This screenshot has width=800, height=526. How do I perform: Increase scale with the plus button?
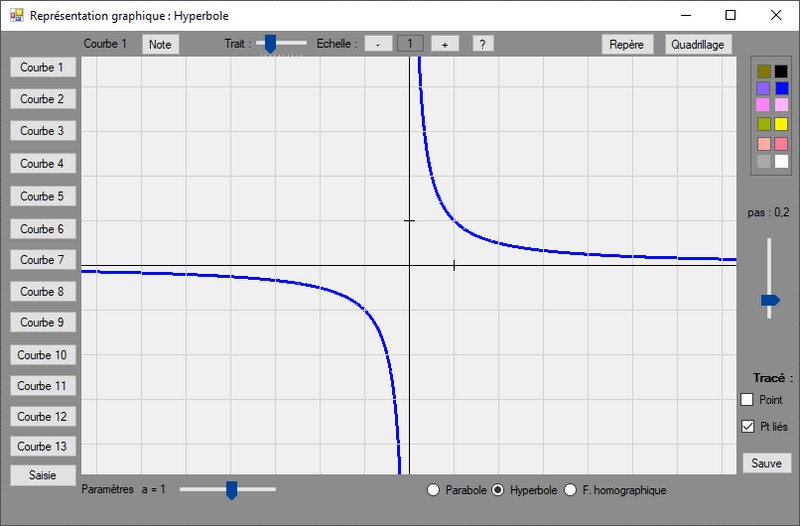point(444,44)
